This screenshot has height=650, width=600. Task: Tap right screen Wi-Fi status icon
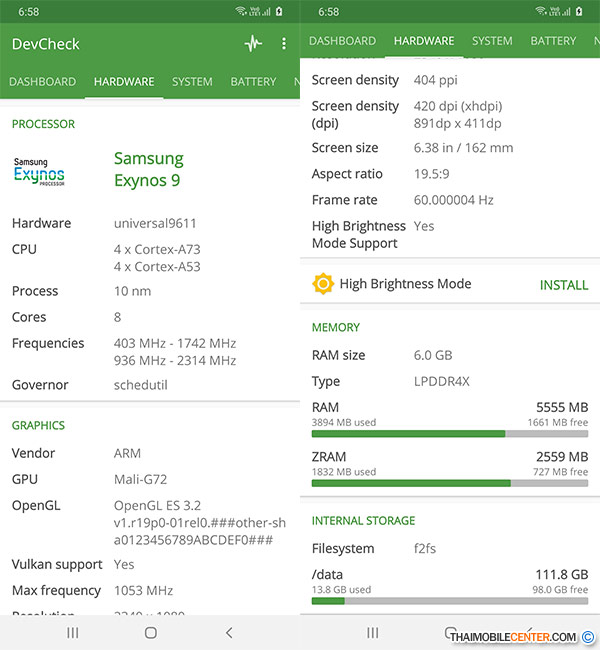click(x=541, y=11)
